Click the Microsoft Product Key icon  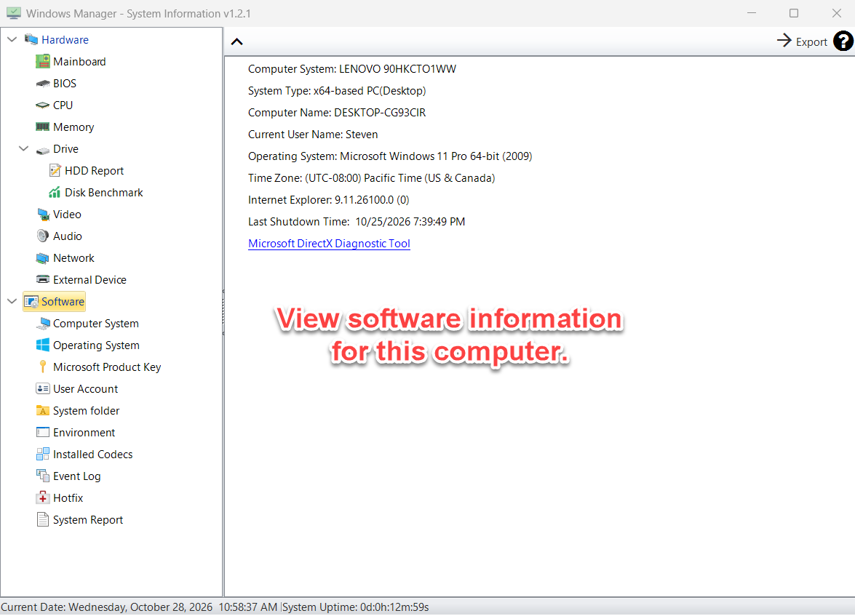[42, 367]
